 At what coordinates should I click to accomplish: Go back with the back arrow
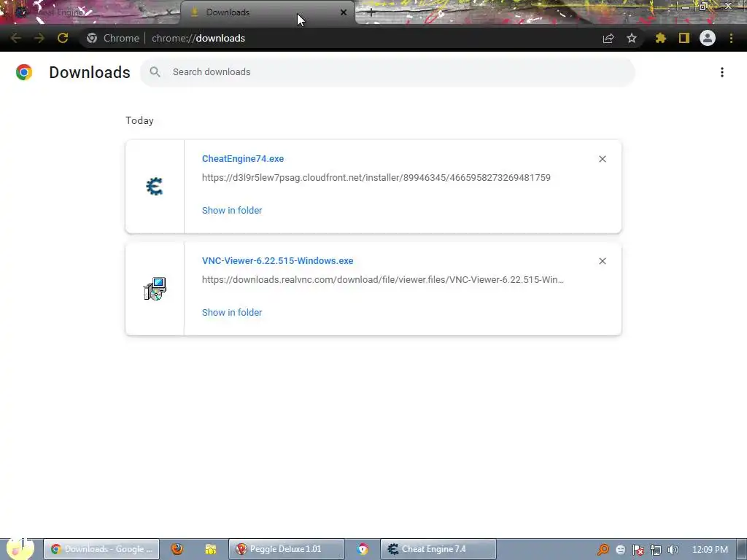[16, 38]
